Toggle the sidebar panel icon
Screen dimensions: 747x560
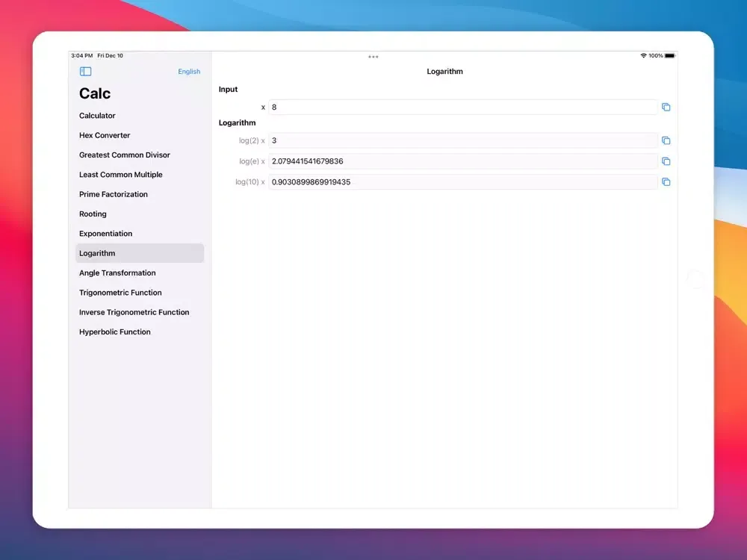(86, 72)
